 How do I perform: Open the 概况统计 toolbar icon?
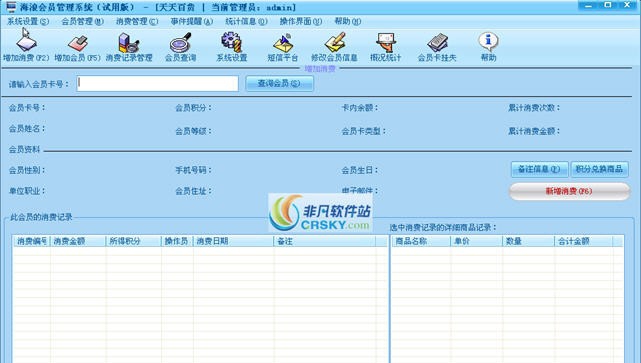tap(385, 47)
